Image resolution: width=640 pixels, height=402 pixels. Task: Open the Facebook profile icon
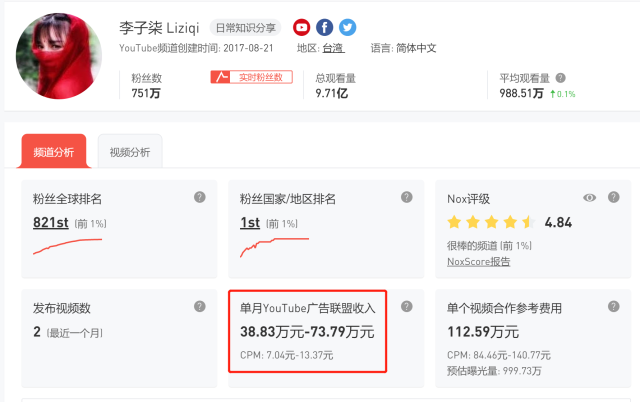(x=325, y=27)
